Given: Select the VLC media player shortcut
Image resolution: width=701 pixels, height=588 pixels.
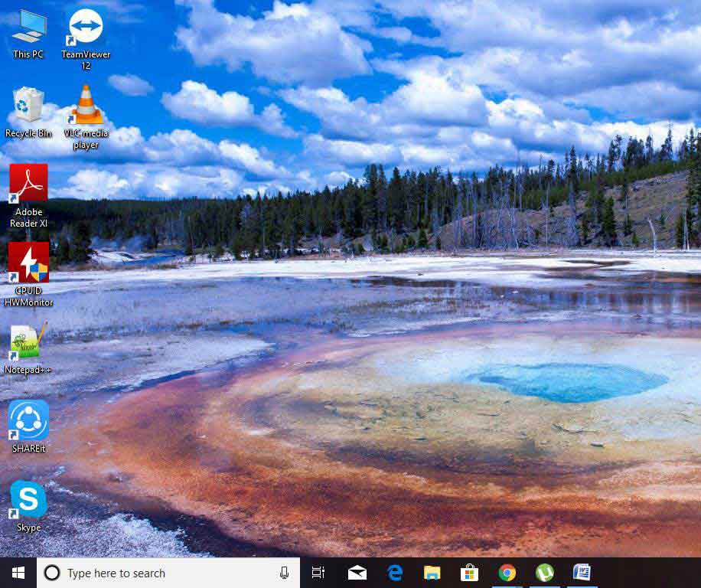Looking at the screenshot, I should point(86,117).
